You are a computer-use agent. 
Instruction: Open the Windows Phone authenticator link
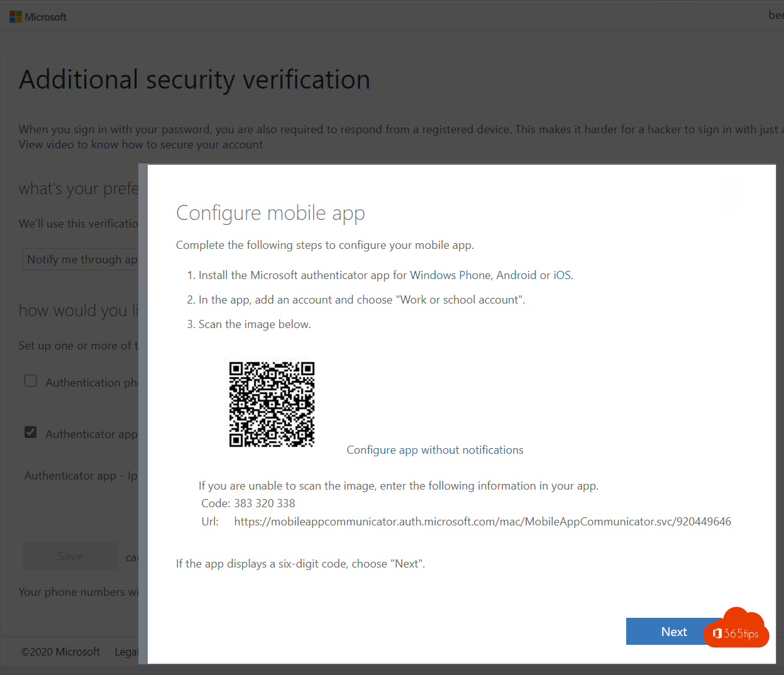coord(451,275)
